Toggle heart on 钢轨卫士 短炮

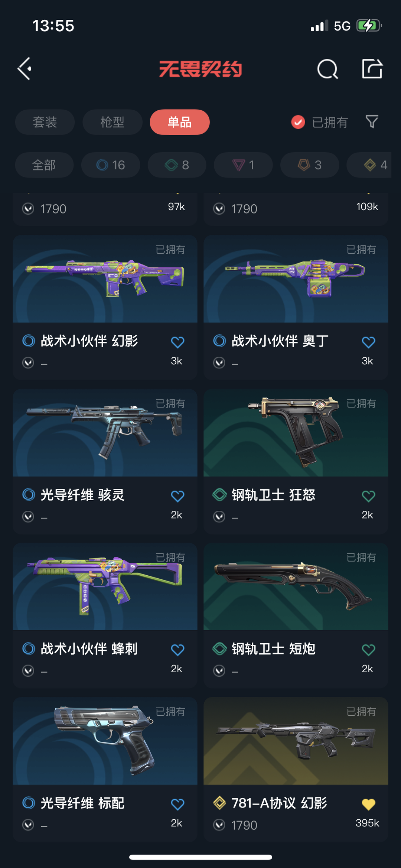point(368,650)
